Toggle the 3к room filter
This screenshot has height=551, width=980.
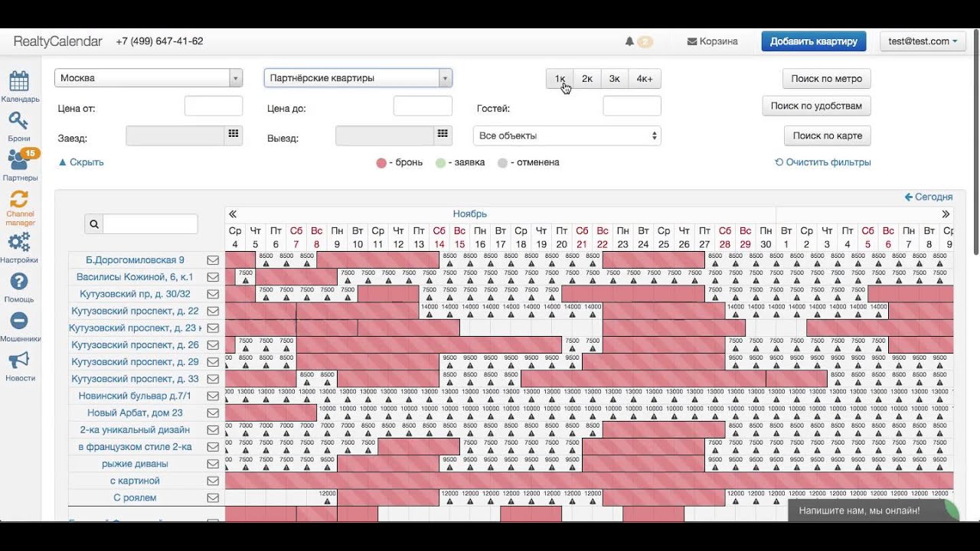(x=615, y=79)
